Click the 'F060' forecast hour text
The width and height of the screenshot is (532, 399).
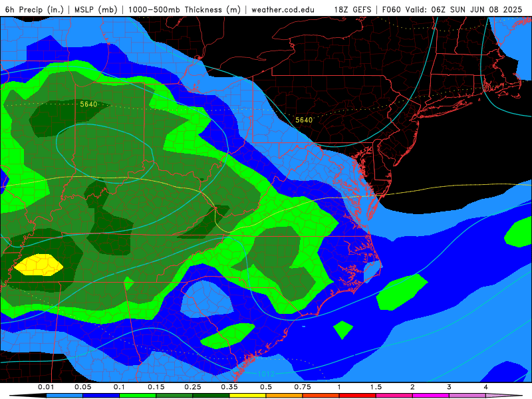click(x=391, y=9)
